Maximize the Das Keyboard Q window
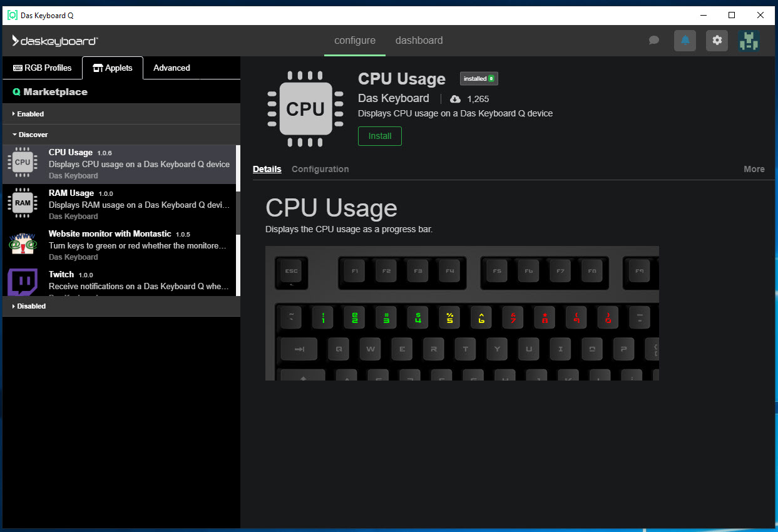Viewport: 778px width, 532px height. (x=732, y=15)
